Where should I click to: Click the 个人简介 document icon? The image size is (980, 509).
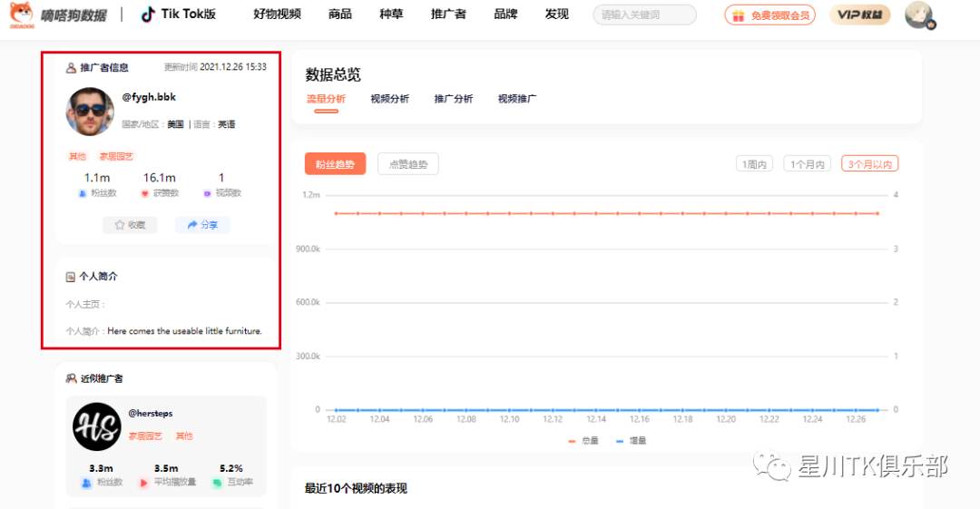(x=71, y=277)
